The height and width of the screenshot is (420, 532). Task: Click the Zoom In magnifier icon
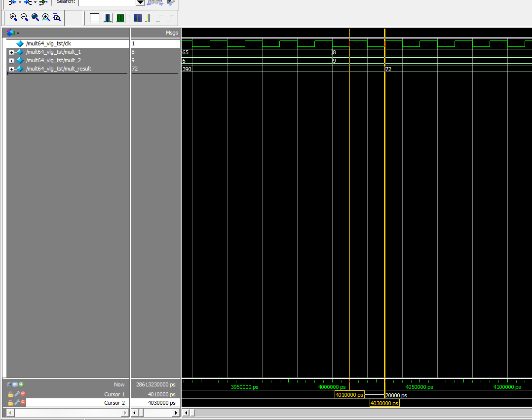coord(13,17)
